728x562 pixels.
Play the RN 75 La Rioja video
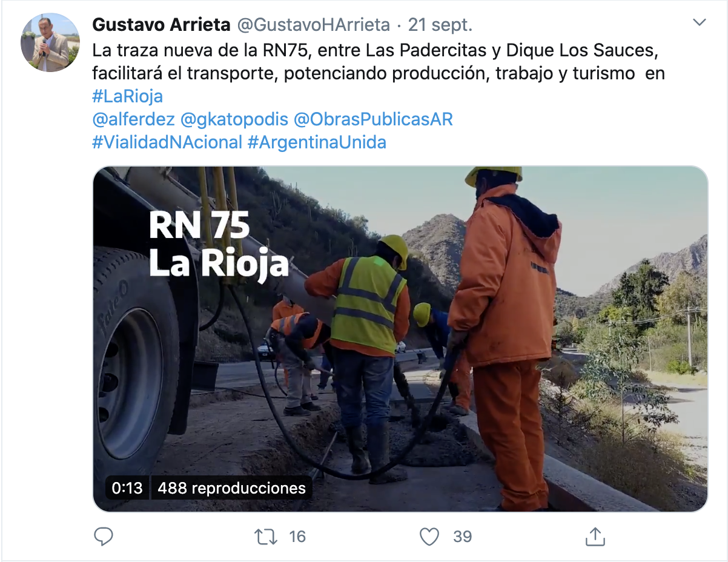[400, 339]
